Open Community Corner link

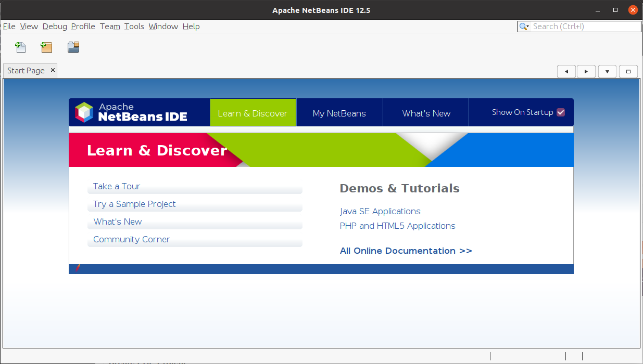(x=132, y=239)
